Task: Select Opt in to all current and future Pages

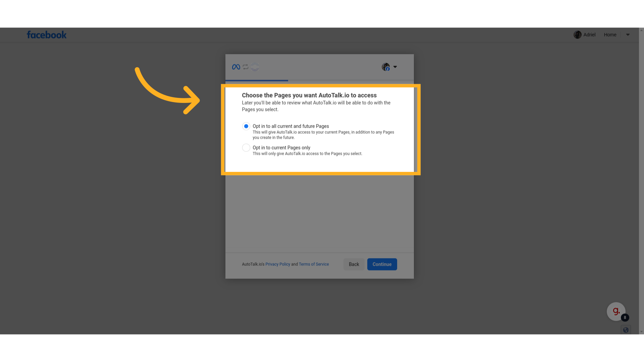Action: [x=246, y=126]
